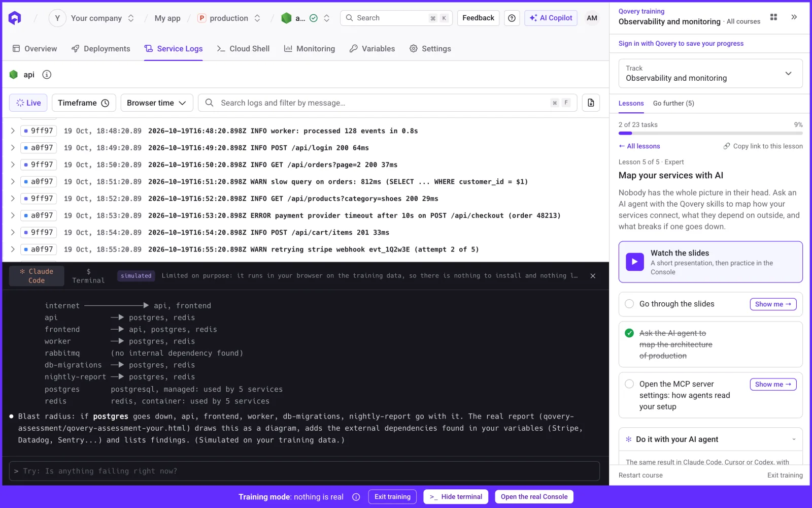The height and width of the screenshot is (508, 812).
Task: Click Show me for MCP server task
Action: pyautogui.click(x=773, y=385)
